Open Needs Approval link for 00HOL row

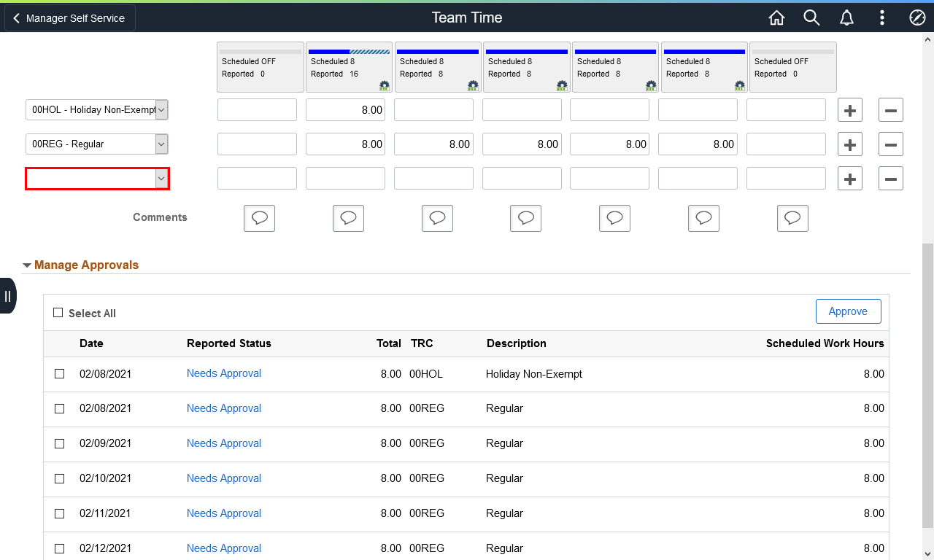click(224, 373)
